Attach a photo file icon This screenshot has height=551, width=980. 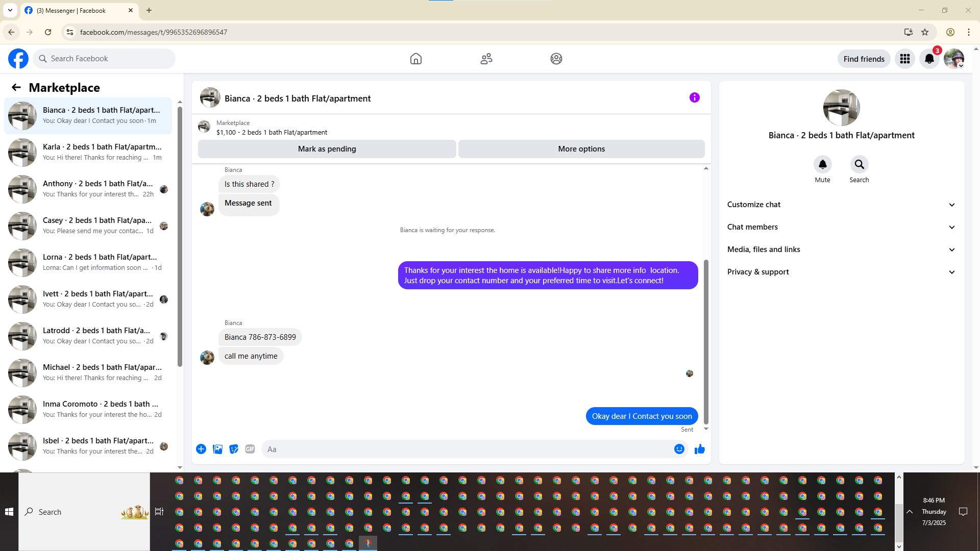pyautogui.click(x=217, y=449)
